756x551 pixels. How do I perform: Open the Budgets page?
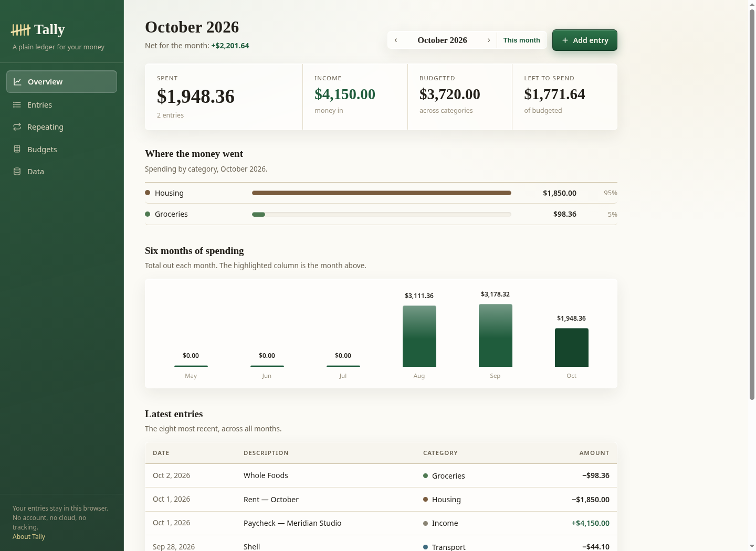point(61,150)
